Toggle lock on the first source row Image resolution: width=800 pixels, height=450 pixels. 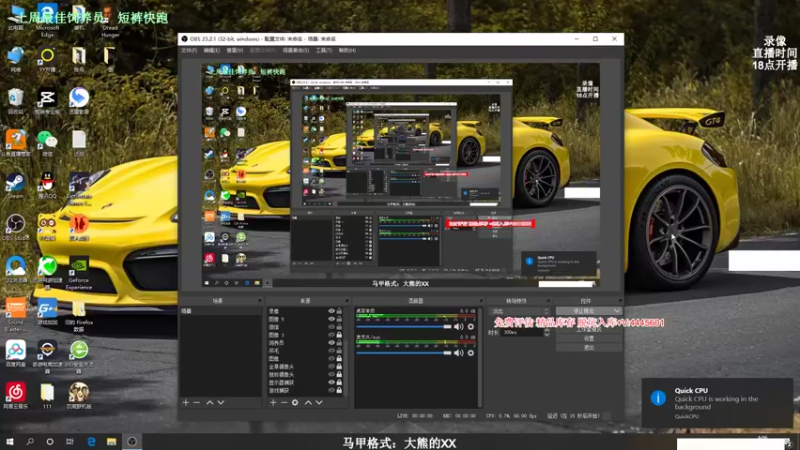[339, 311]
